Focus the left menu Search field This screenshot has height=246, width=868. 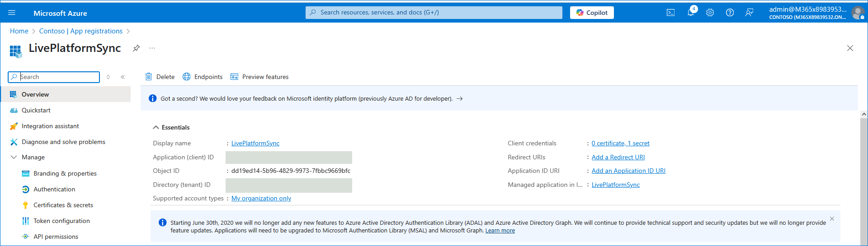pyautogui.click(x=54, y=77)
